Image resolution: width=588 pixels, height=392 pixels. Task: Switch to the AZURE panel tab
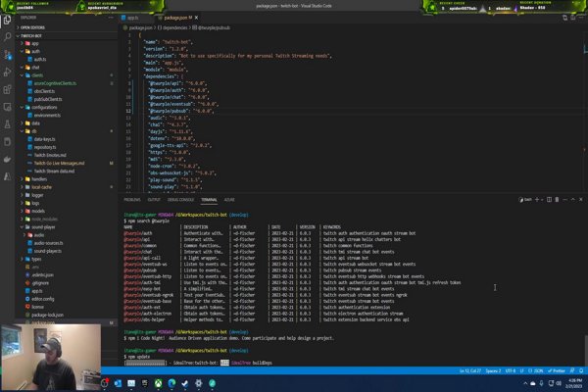tap(229, 200)
